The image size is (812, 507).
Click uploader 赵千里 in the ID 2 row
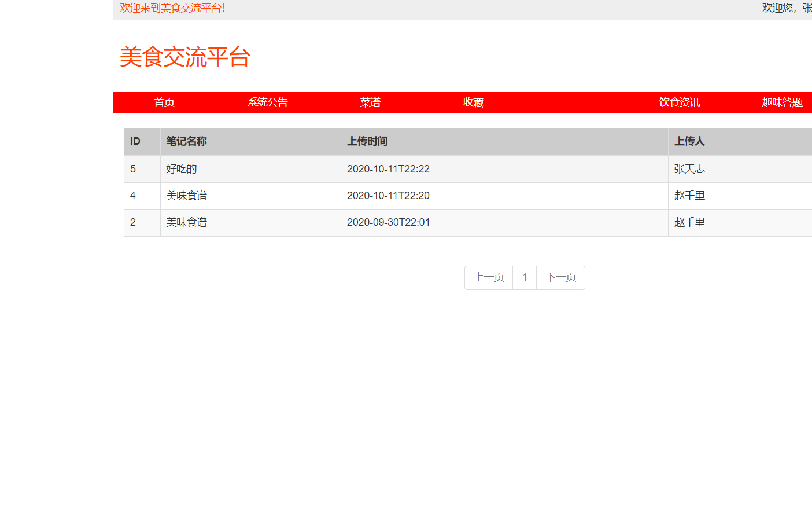[x=689, y=222]
